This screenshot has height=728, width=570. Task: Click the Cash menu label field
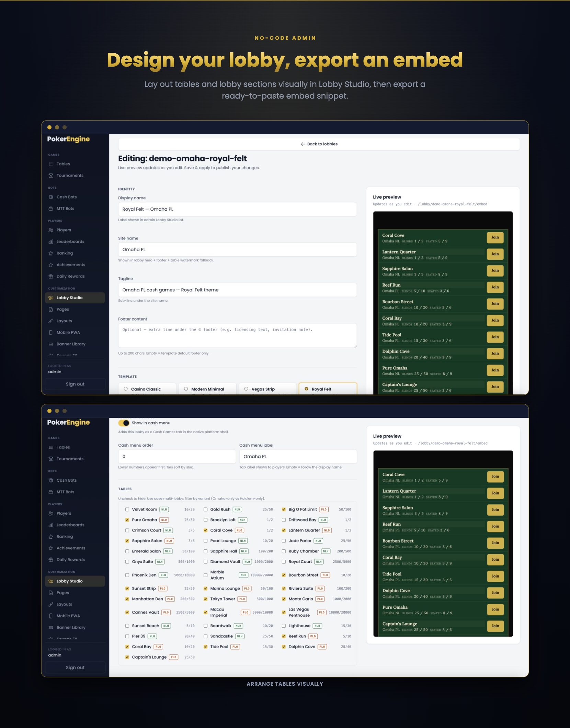click(298, 457)
